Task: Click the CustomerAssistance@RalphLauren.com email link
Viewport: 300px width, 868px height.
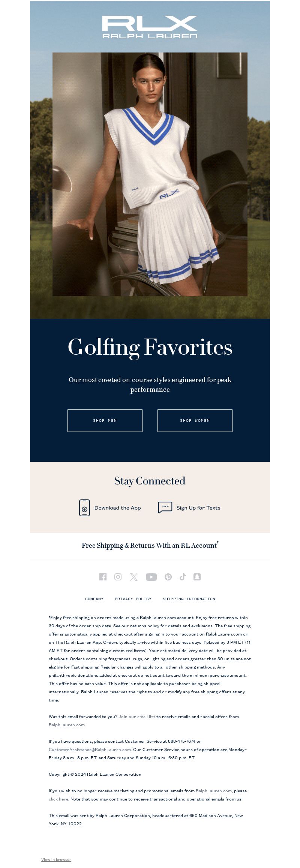Action: pyautogui.click(x=90, y=750)
